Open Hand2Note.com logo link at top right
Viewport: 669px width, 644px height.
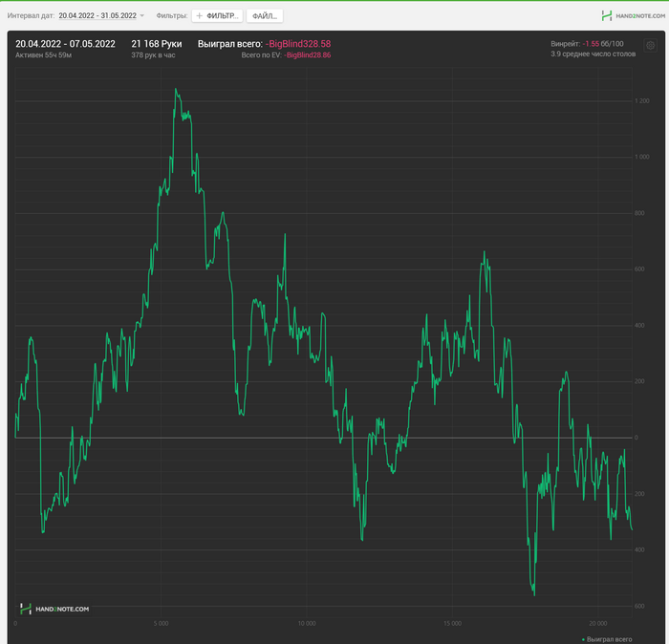[x=633, y=16]
